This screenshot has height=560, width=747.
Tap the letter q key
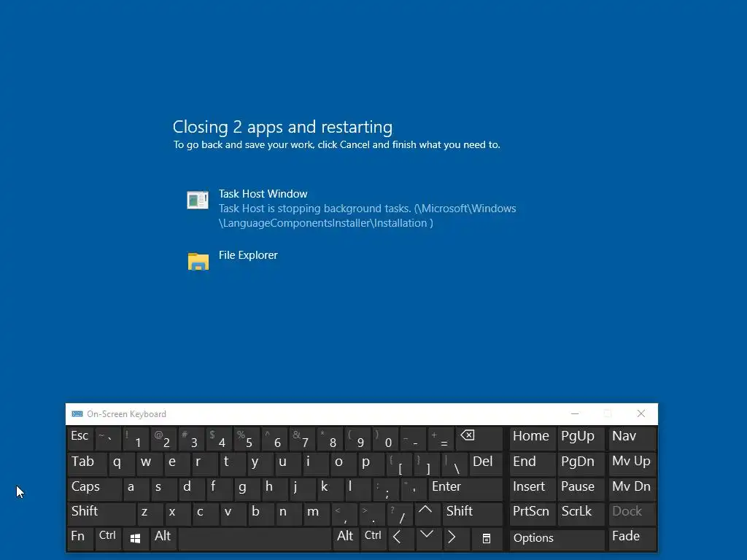pyautogui.click(x=122, y=463)
